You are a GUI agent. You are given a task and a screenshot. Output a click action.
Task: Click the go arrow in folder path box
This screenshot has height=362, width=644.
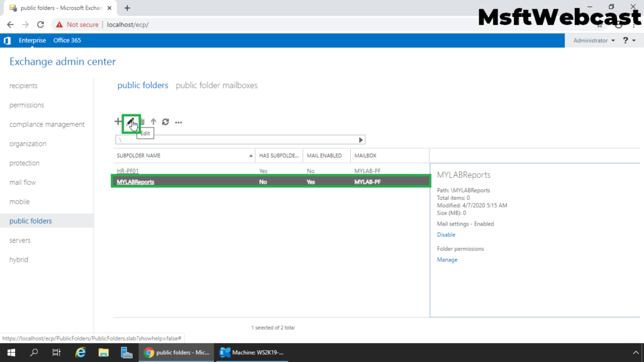(360, 140)
